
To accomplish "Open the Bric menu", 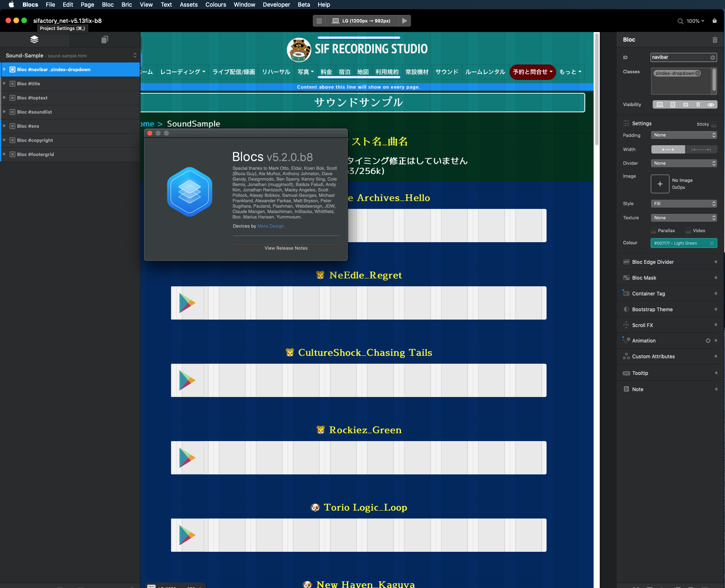I will (126, 5).
